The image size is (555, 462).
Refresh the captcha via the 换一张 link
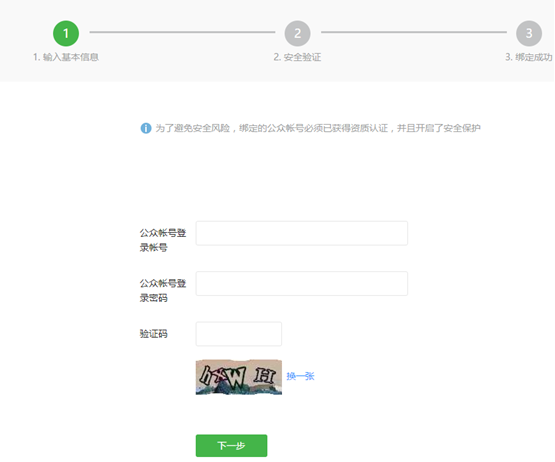click(301, 376)
